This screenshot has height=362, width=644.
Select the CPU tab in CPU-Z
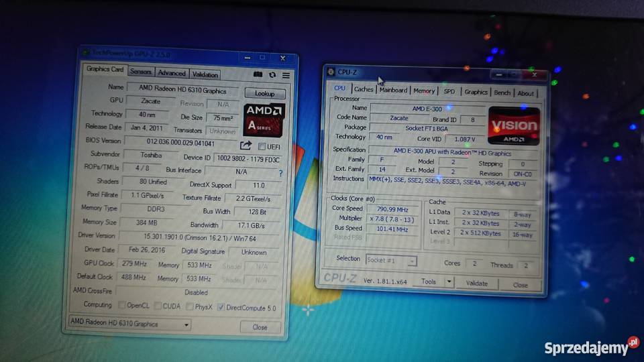[x=339, y=88]
